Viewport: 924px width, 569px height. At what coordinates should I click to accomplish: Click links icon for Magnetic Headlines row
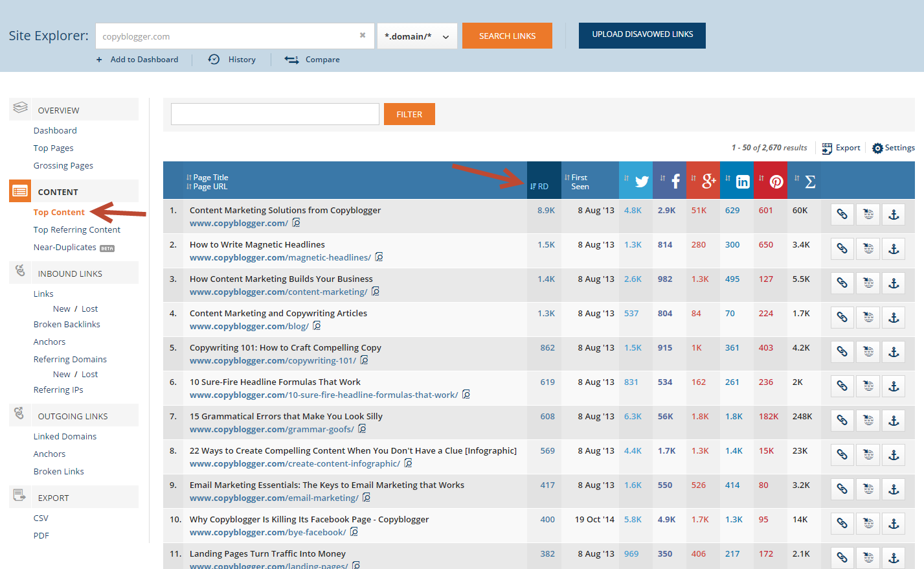point(842,249)
